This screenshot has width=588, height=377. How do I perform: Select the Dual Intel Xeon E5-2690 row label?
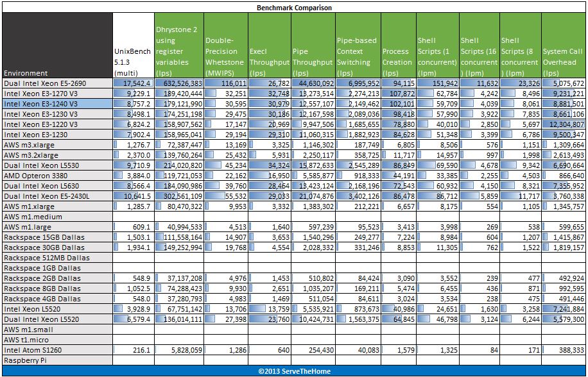click(x=57, y=83)
